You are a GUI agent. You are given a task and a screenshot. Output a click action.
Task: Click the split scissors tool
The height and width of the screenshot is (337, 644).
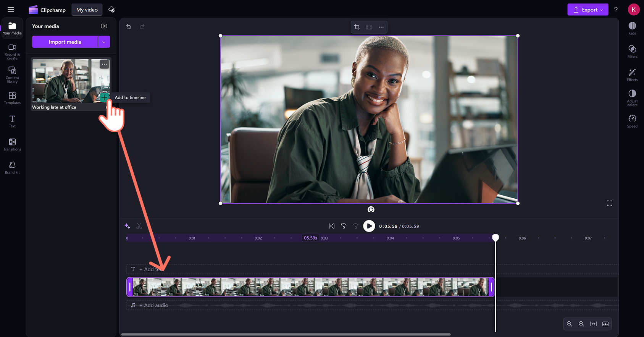(x=139, y=226)
